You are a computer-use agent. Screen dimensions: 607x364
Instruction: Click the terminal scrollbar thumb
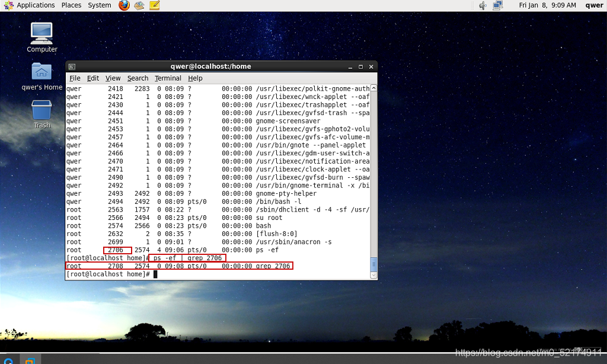point(373,264)
